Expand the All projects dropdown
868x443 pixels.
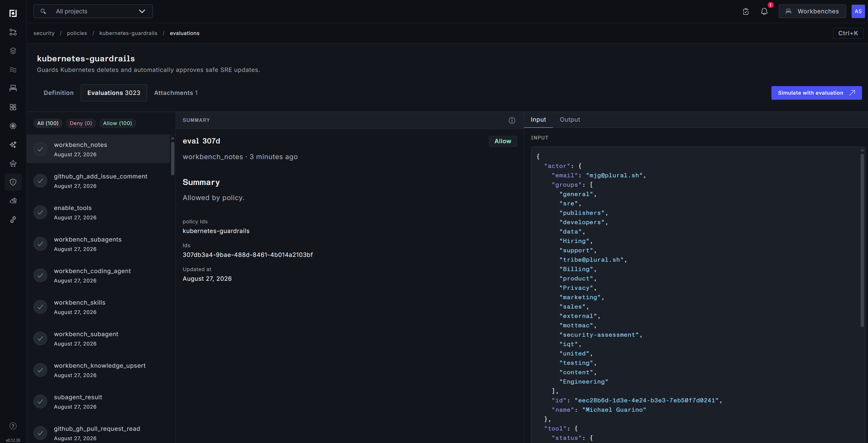coord(93,11)
